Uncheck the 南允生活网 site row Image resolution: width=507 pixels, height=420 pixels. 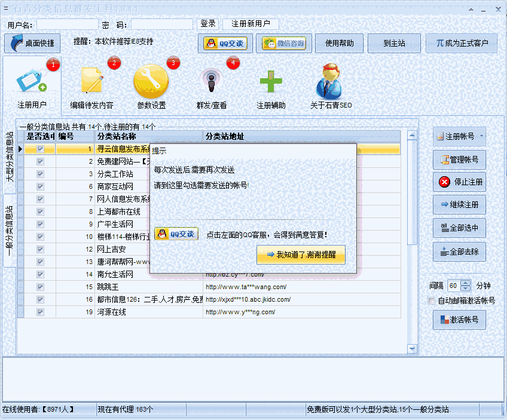tap(39, 274)
